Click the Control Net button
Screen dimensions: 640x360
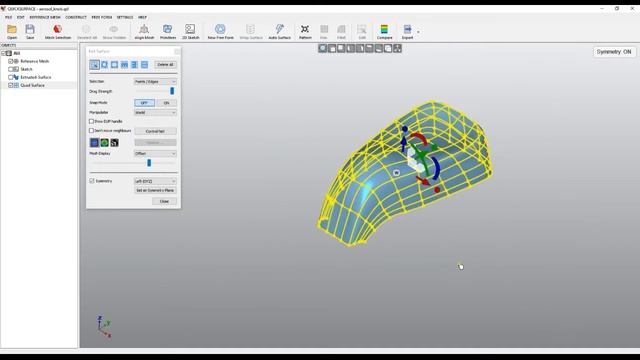155,131
